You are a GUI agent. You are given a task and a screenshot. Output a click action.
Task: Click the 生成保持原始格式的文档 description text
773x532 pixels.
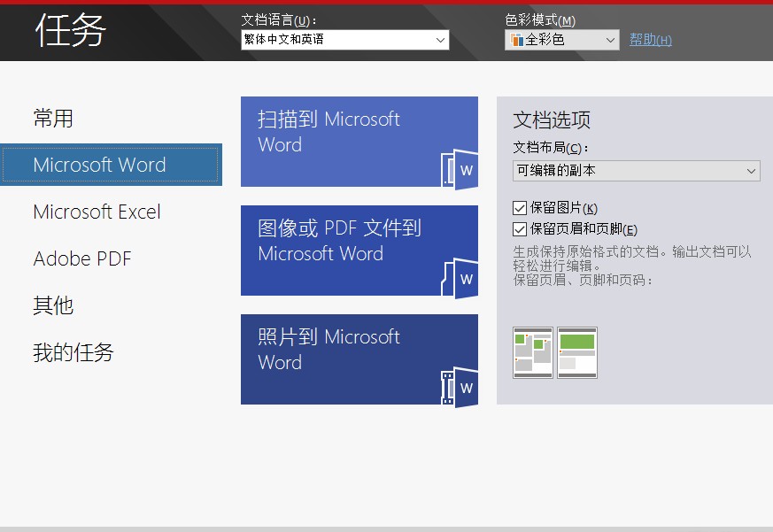click(x=632, y=266)
